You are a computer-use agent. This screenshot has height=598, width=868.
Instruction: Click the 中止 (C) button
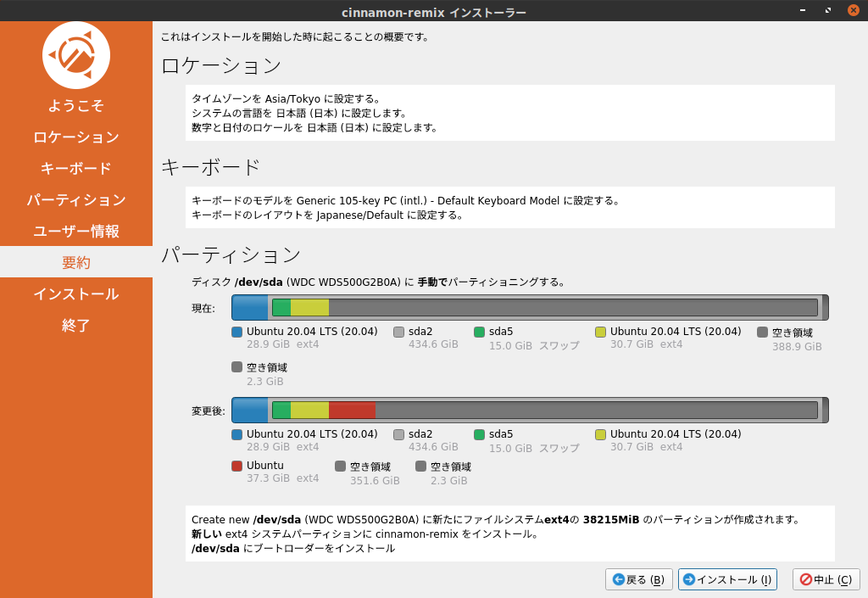coord(826,579)
